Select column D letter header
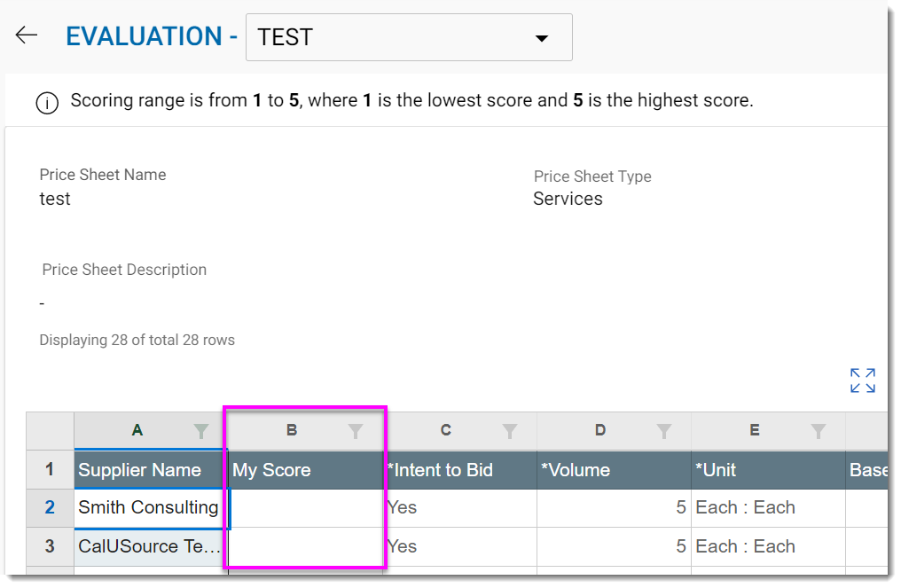The width and height of the screenshot is (901, 588). pos(600,430)
